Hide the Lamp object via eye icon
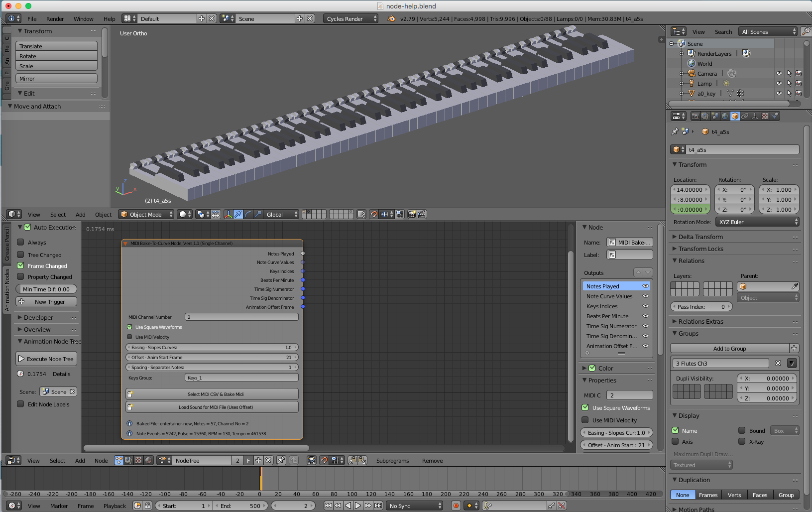The image size is (812, 512). pyautogui.click(x=779, y=84)
